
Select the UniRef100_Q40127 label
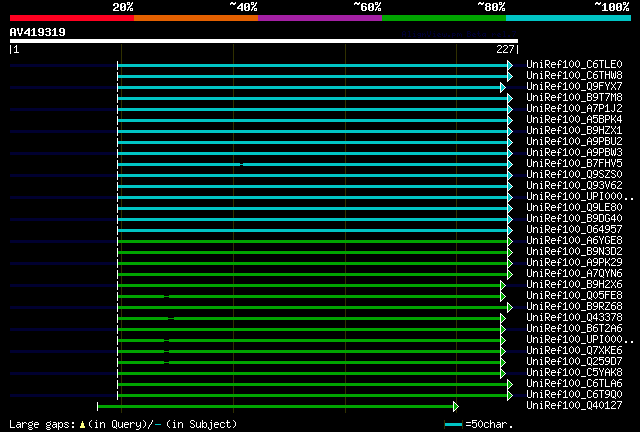[x=574, y=406]
